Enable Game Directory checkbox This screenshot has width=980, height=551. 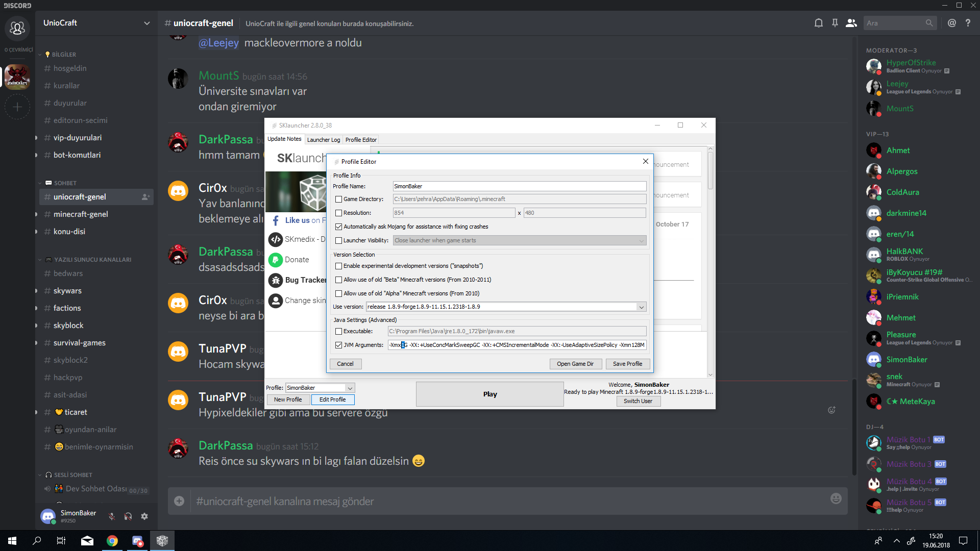(x=338, y=199)
